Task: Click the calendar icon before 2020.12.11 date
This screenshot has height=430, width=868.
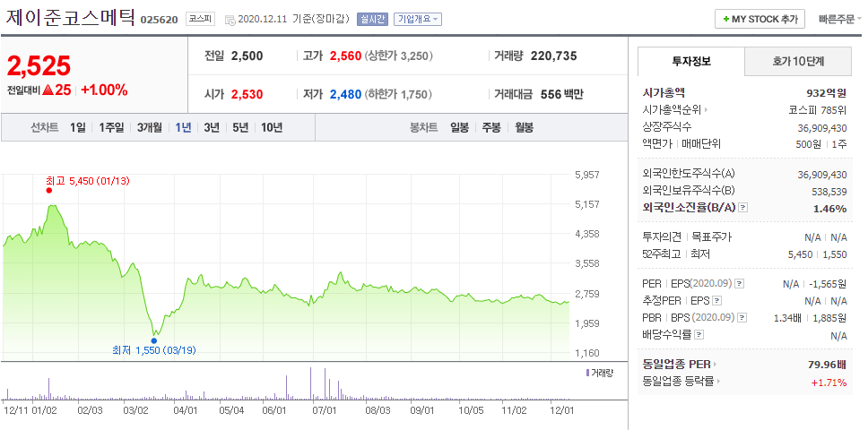Action: point(230,20)
